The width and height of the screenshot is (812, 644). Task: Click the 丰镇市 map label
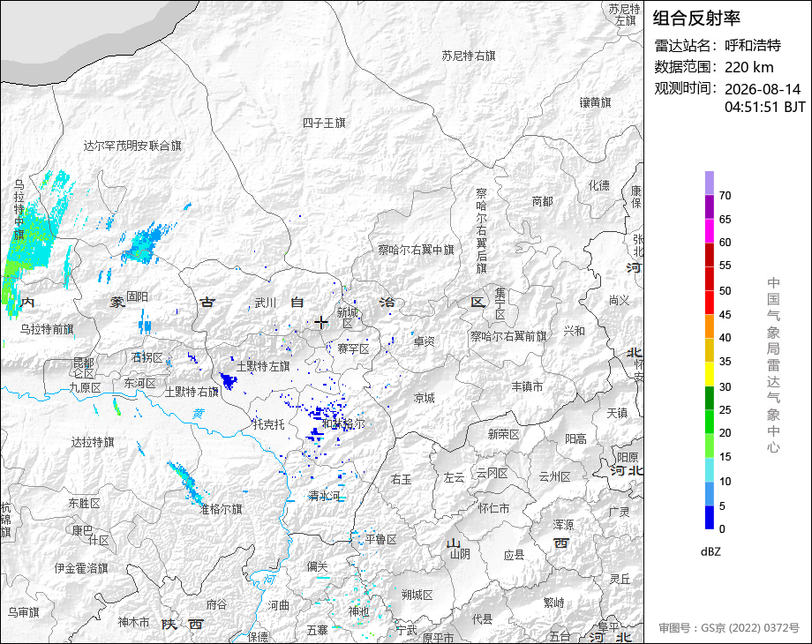[527, 386]
